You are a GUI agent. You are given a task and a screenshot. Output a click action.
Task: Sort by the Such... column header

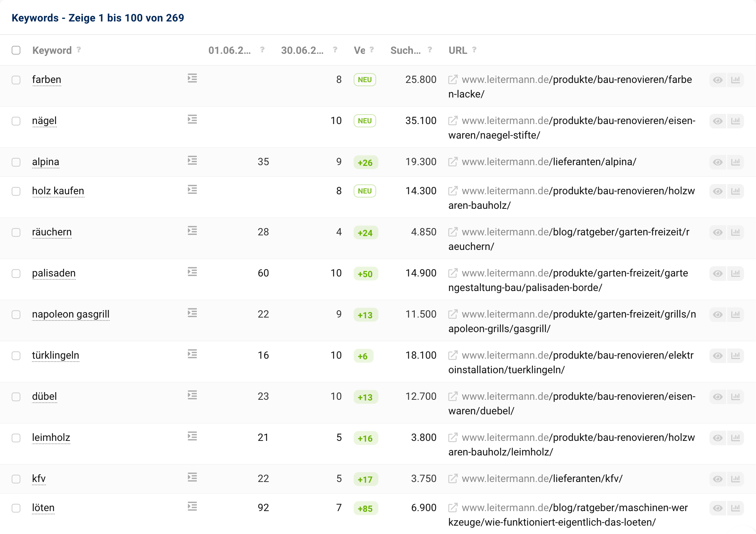(405, 50)
